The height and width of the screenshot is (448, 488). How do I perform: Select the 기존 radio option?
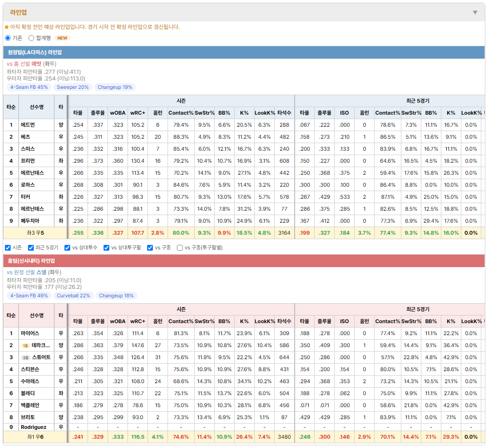pyautogui.click(x=8, y=38)
